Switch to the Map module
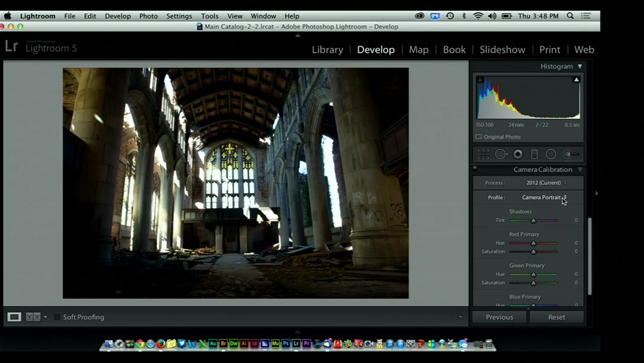 click(419, 49)
